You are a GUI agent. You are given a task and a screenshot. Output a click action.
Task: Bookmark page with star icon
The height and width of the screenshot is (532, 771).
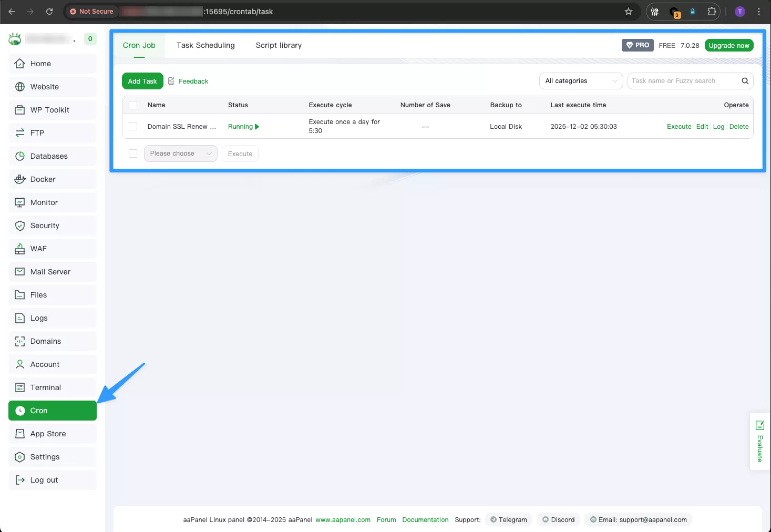(x=628, y=12)
